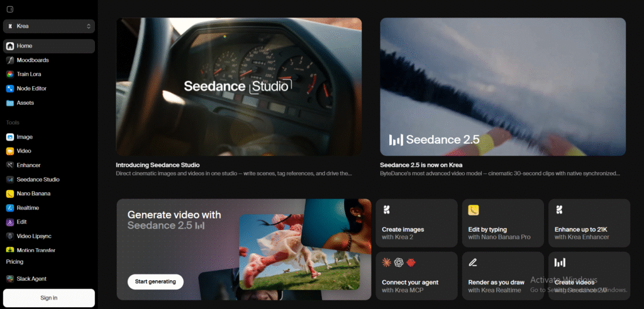
Task: Open the Seedance Studio tool icon
Action: [10, 180]
